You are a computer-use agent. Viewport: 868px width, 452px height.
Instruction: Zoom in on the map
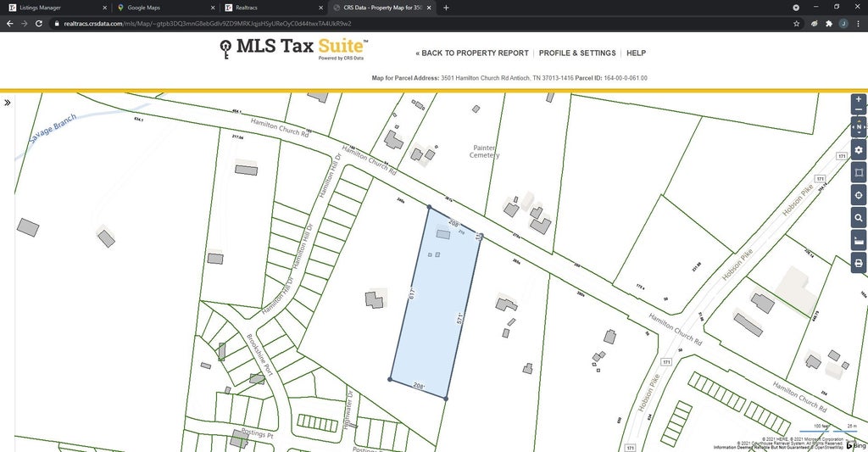click(859, 99)
